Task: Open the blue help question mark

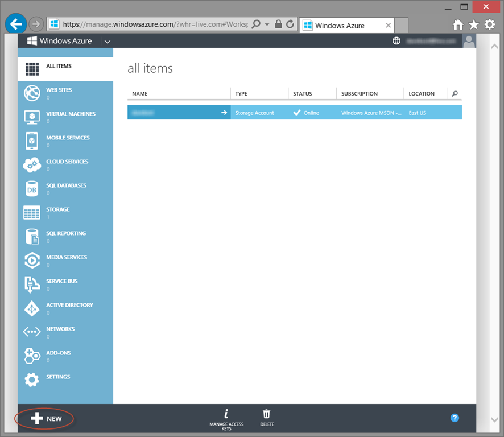Action: pyautogui.click(x=455, y=418)
